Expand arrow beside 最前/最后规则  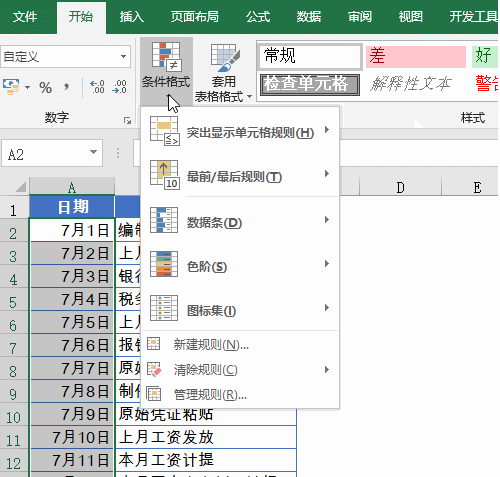(x=327, y=174)
